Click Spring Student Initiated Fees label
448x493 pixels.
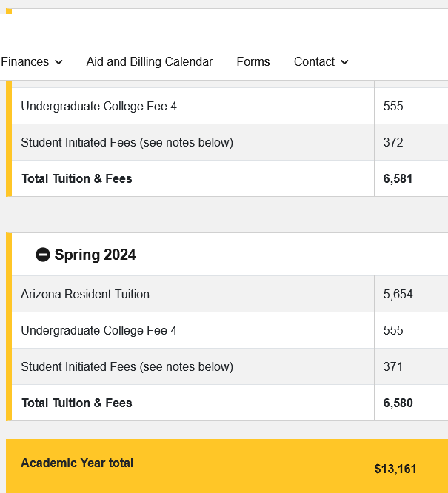click(127, 366)
